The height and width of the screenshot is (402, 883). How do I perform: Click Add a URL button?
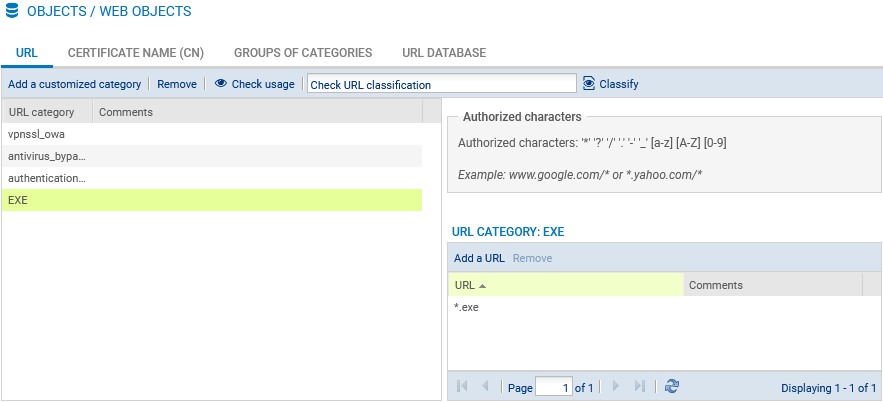click(479, 258)
